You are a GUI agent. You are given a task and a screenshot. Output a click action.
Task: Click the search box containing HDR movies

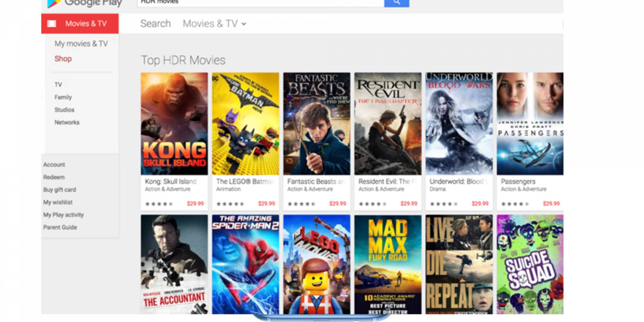(261, 3)
